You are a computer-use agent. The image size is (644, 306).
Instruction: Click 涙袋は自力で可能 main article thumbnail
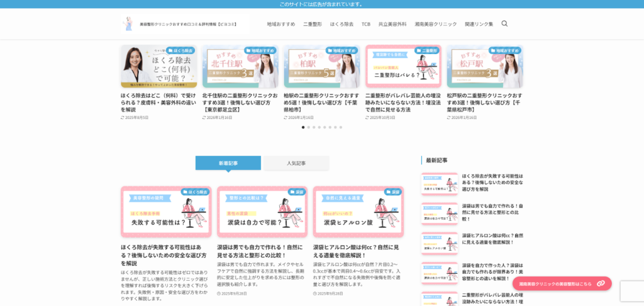tap(262, 212)
